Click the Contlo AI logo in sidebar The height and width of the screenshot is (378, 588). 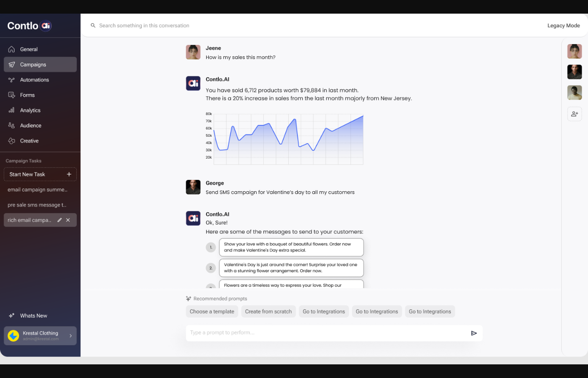(x=30, y=26)
